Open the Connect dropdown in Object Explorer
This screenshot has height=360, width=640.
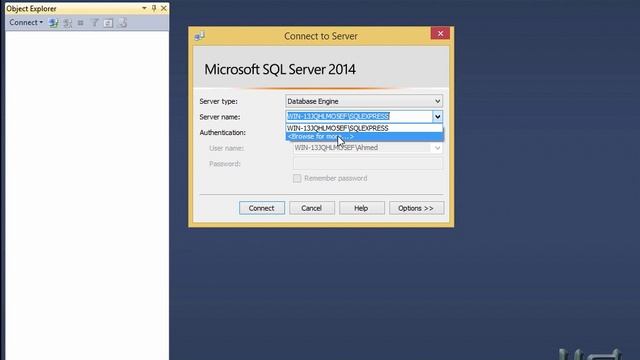(x=26, y=22)
